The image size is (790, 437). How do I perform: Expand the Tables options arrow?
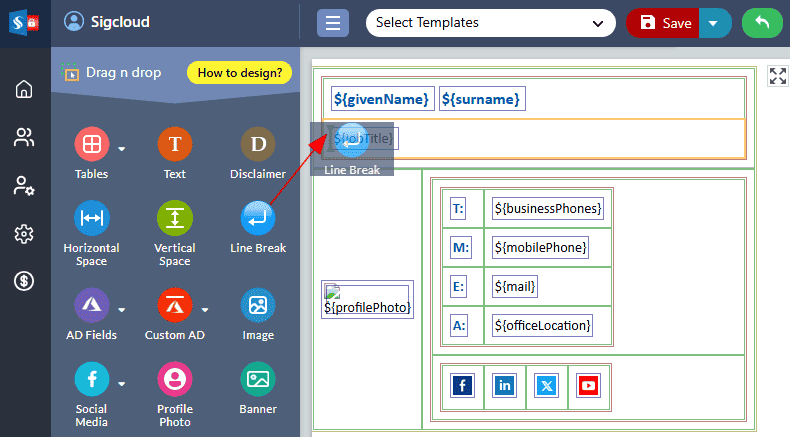click(x=122, y=149)
